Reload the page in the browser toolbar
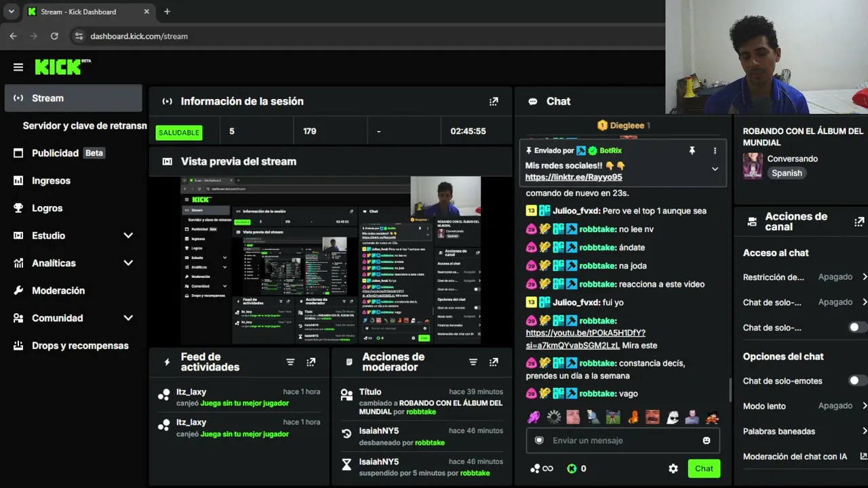Viewport: 868px width, 488px height. point(54,36)
